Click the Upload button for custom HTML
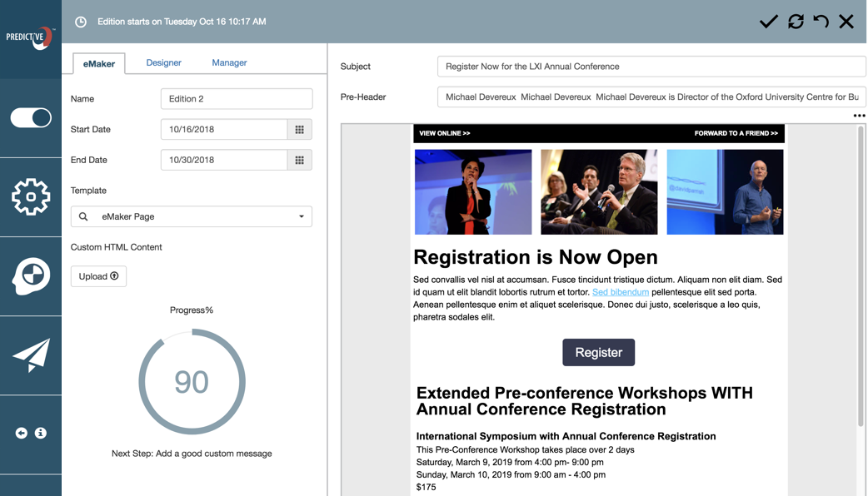This screenshot has height=496, width=868. click(x=98, y=276)
